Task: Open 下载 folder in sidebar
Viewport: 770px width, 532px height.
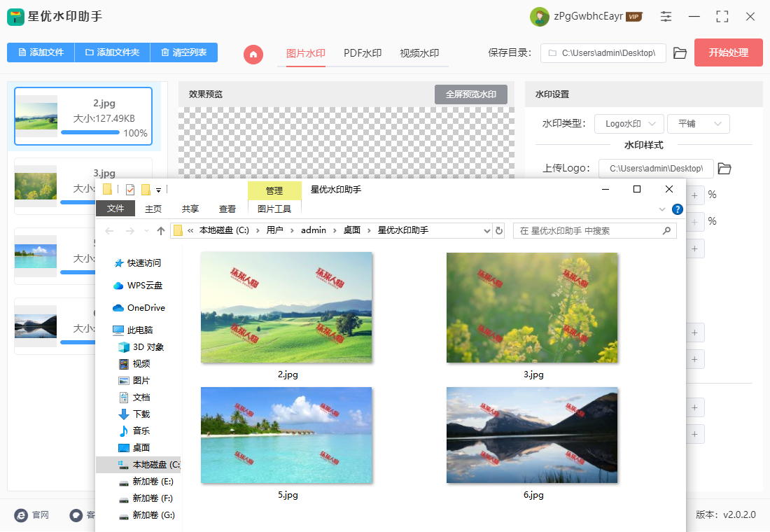Action: tap(134, 414)
